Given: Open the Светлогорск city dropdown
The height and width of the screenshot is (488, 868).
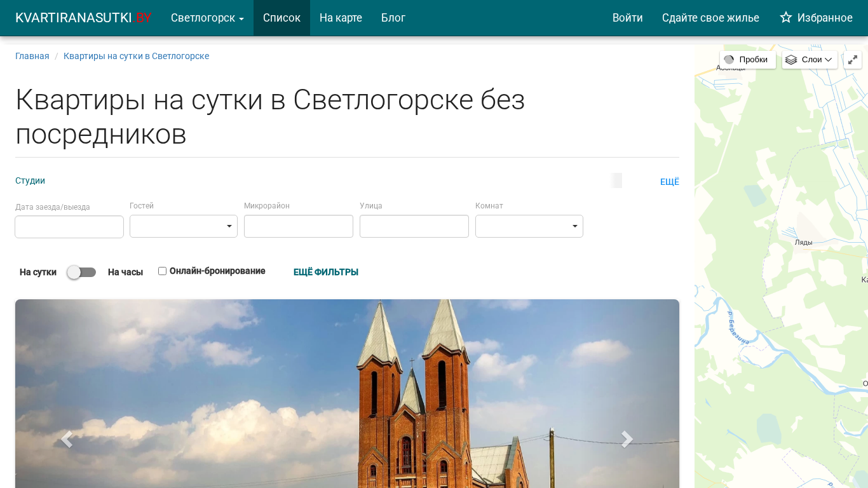Looking at the screenshot, I should click(x=207, y=18).
